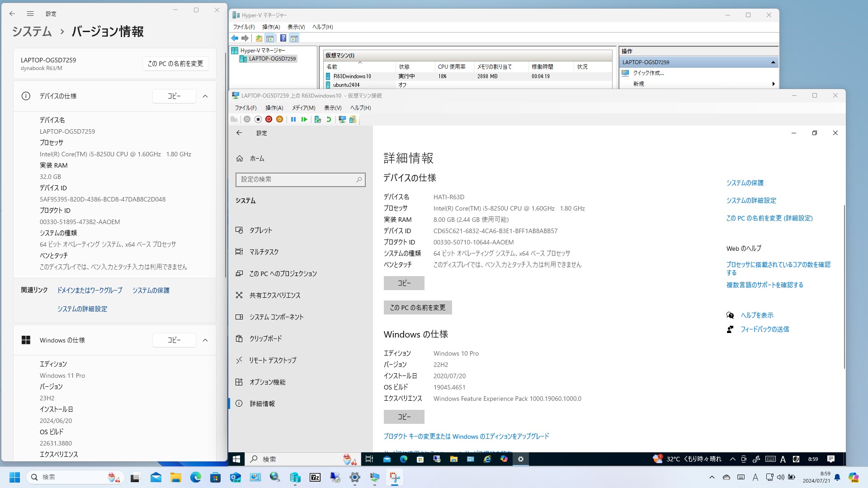
Task: Revert the VM with the green arrow icon
Action: [x=329, y=119]
